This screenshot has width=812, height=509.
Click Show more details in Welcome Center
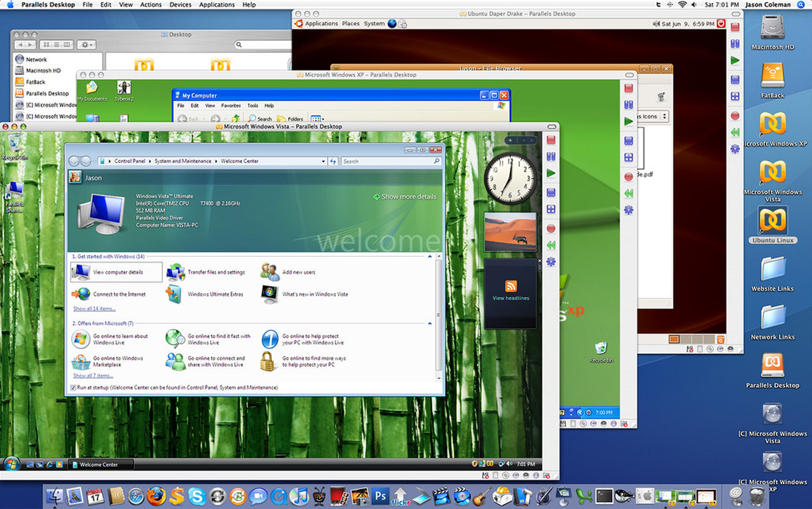tap(405, 196)
